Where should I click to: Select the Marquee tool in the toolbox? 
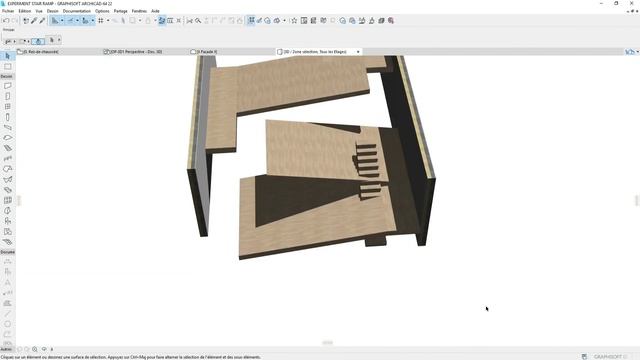(7, 66)
